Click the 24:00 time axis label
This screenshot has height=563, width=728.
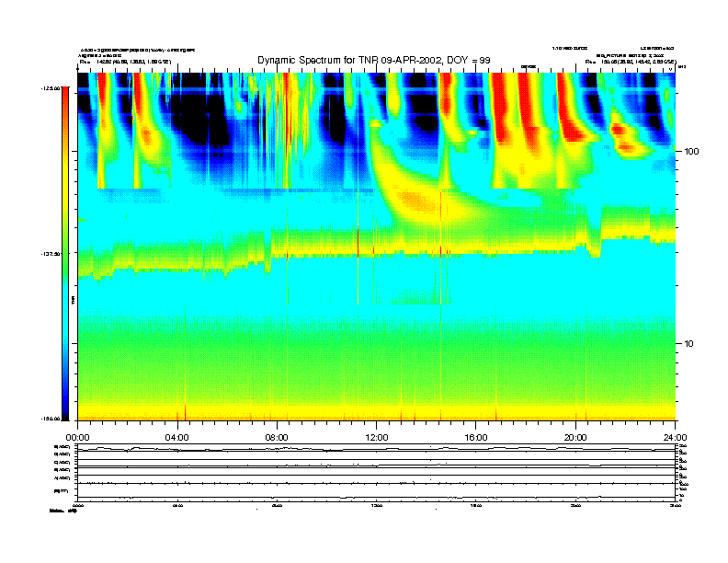[675, 438]
